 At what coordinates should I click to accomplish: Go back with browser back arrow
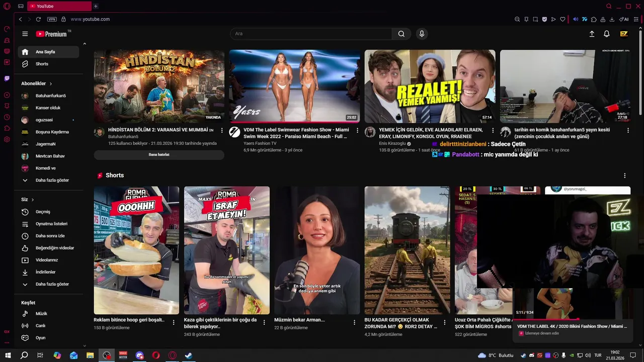pos(20,19)
